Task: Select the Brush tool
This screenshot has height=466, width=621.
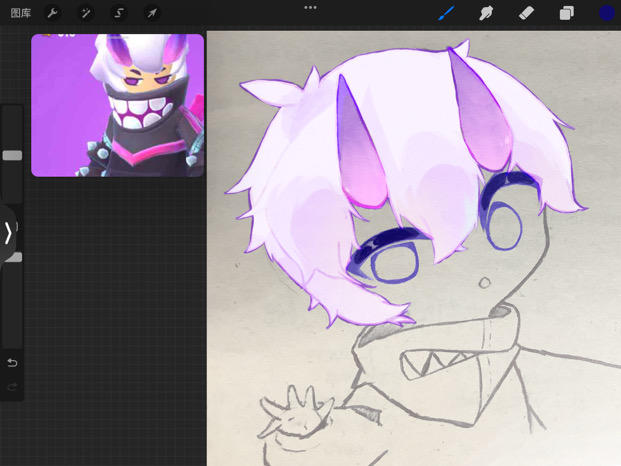Action: click(x=447, y=13)
